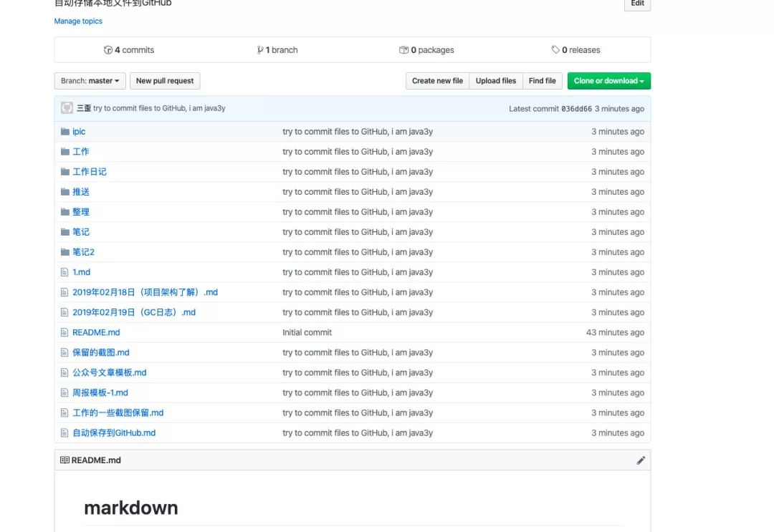Open the 0 packages tab
774x532 pixels.
coord(426,50)
